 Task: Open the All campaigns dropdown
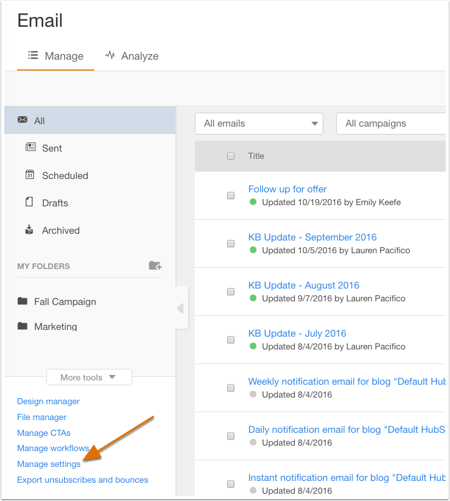click(x=391, y=124)
